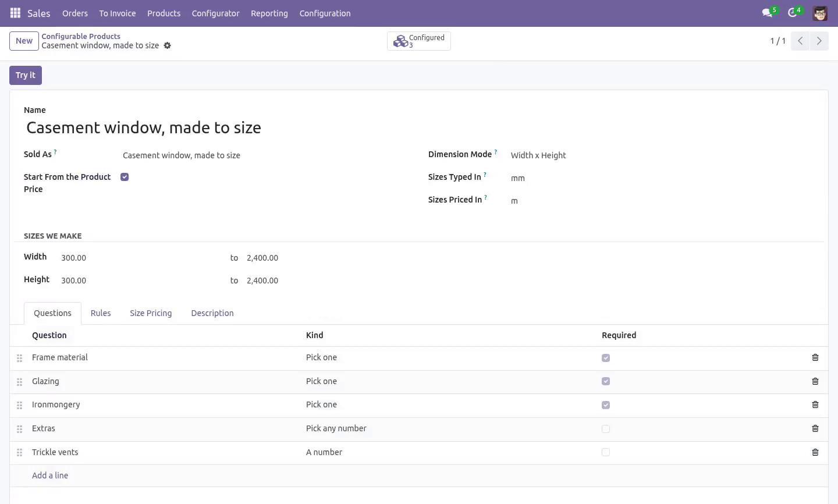838x504 pixels.
Task: Grab the drag handle of Glazing
Action: click(x=19, y=382)
